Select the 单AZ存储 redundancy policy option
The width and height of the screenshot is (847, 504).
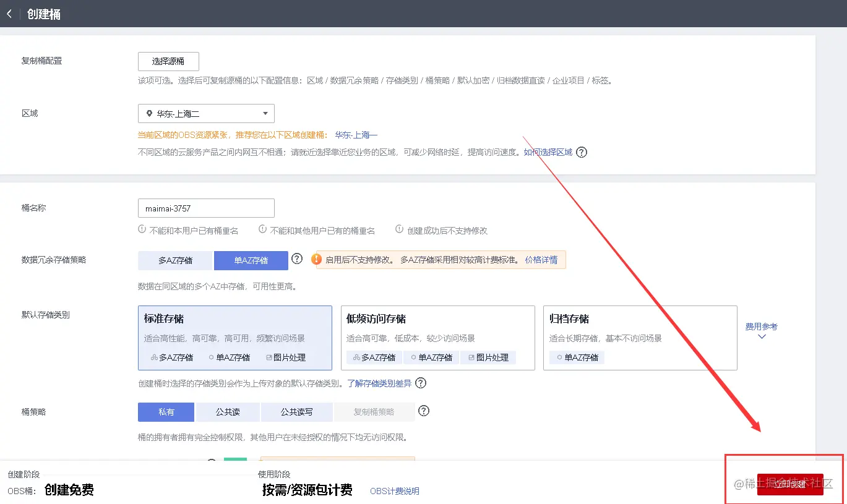coord(251,260)
